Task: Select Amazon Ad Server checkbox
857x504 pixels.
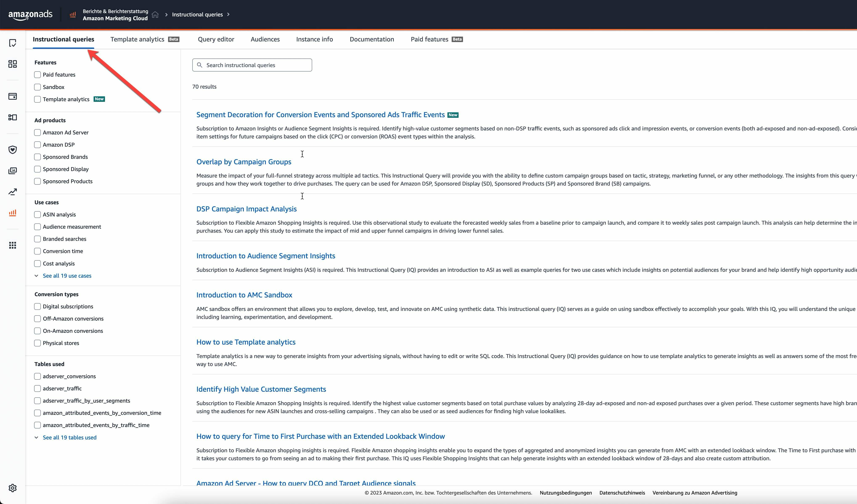Action: pyautogui.click(x=37, y=132)
